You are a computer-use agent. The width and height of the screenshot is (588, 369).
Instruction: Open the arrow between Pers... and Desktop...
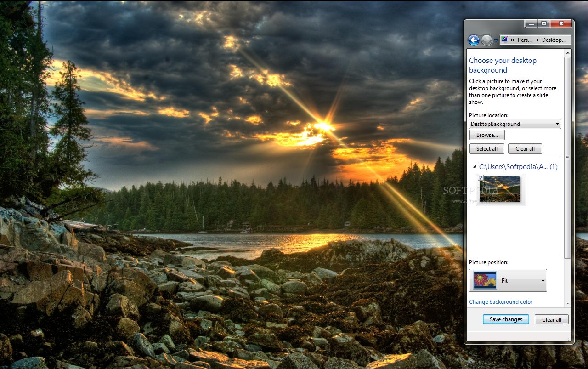point(537,40)
